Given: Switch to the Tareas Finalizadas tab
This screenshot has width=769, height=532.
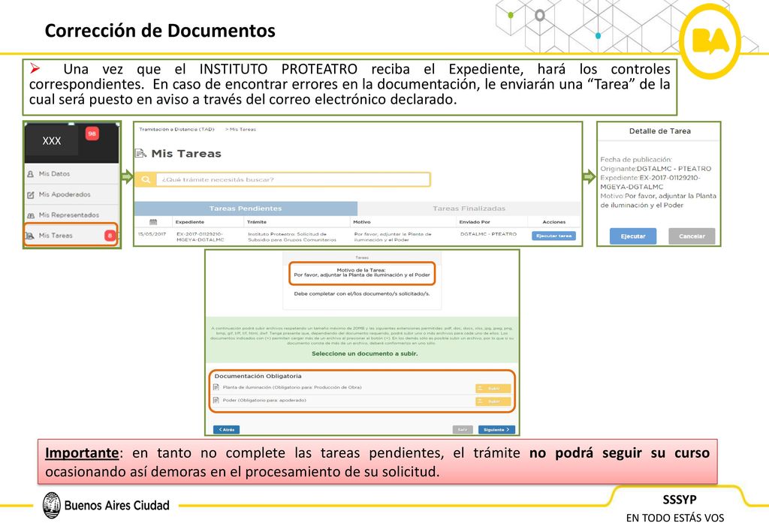Looking at the screenshot, I should [x=469, y=208].
